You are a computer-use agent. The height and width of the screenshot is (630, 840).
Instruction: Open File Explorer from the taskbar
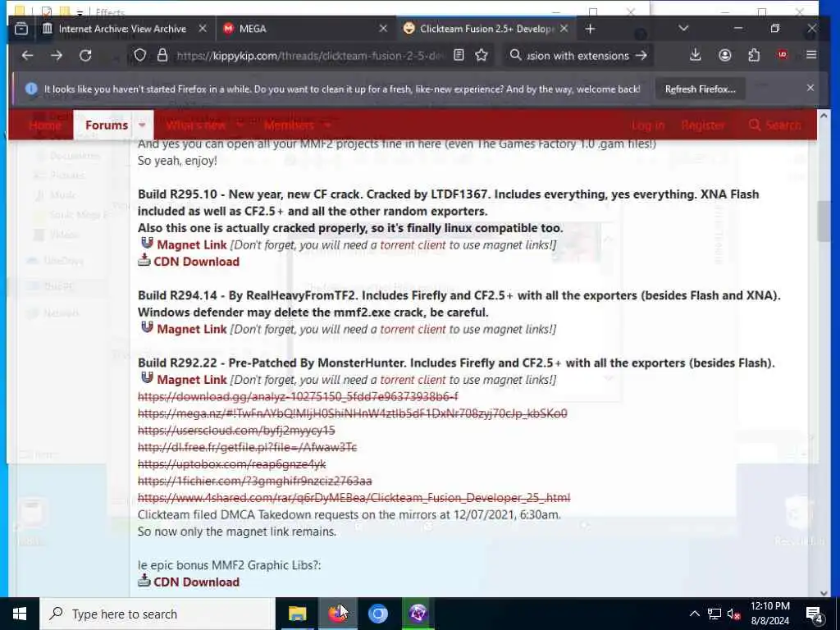[x=297, y=614]
